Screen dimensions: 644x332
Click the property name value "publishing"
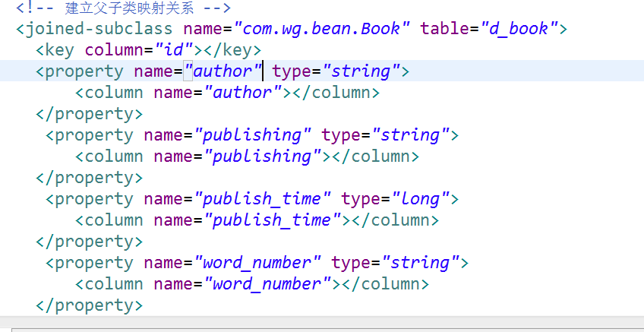[x=253, y=135]
